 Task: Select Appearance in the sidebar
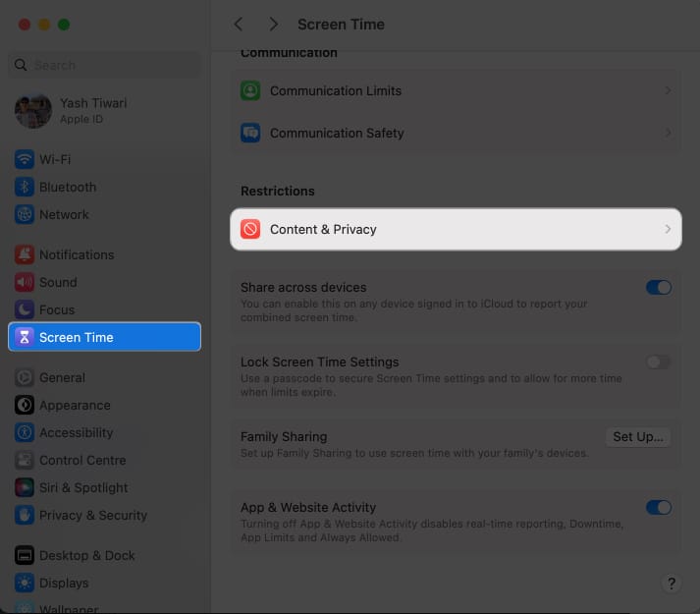pos(104,405)
